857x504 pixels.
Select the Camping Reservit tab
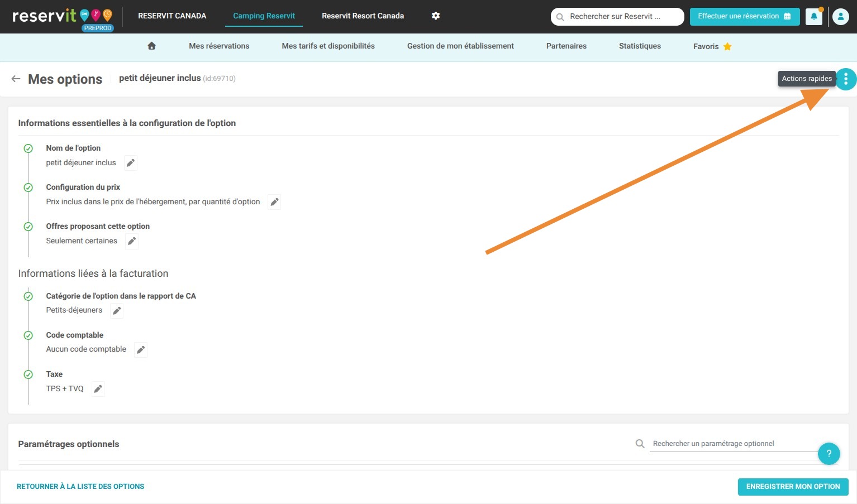264,16
